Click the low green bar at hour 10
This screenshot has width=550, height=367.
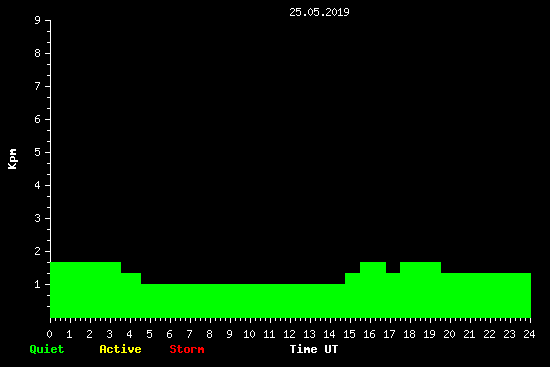click(250, 301)
